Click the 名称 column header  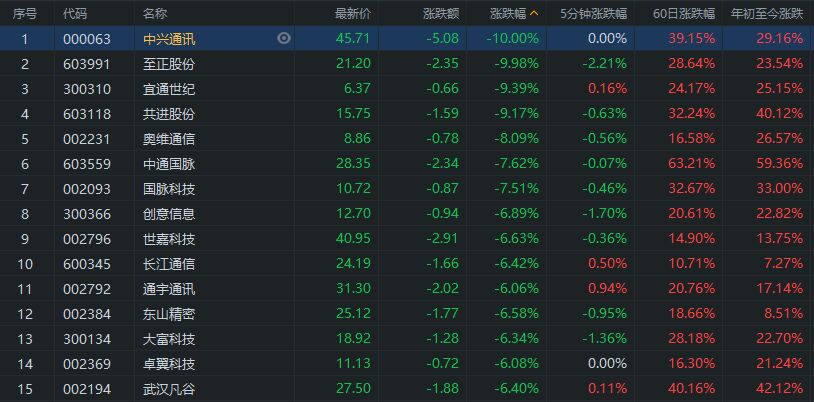click(155, 14)
